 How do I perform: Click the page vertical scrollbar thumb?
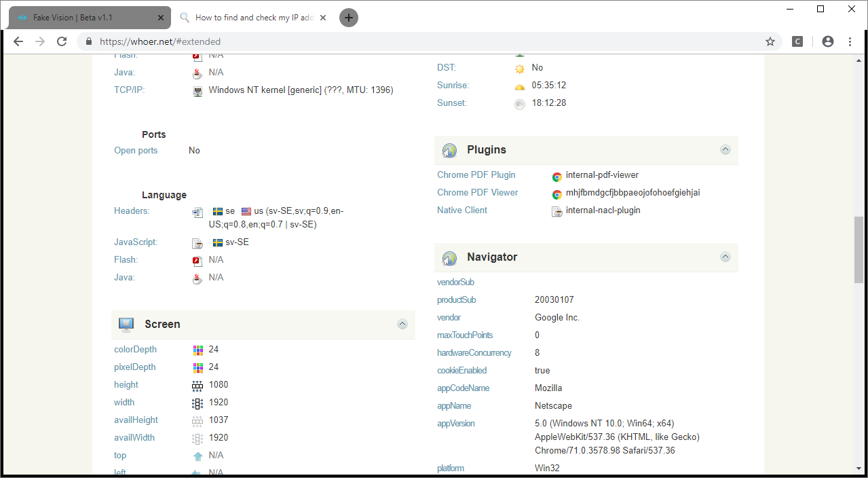[859, 250]
